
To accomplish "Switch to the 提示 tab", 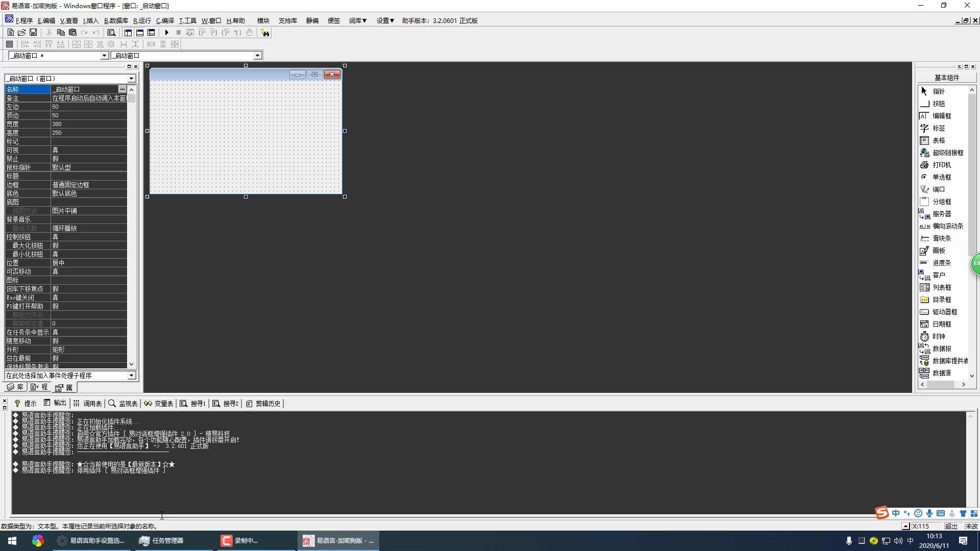I will tap(25, 404).
